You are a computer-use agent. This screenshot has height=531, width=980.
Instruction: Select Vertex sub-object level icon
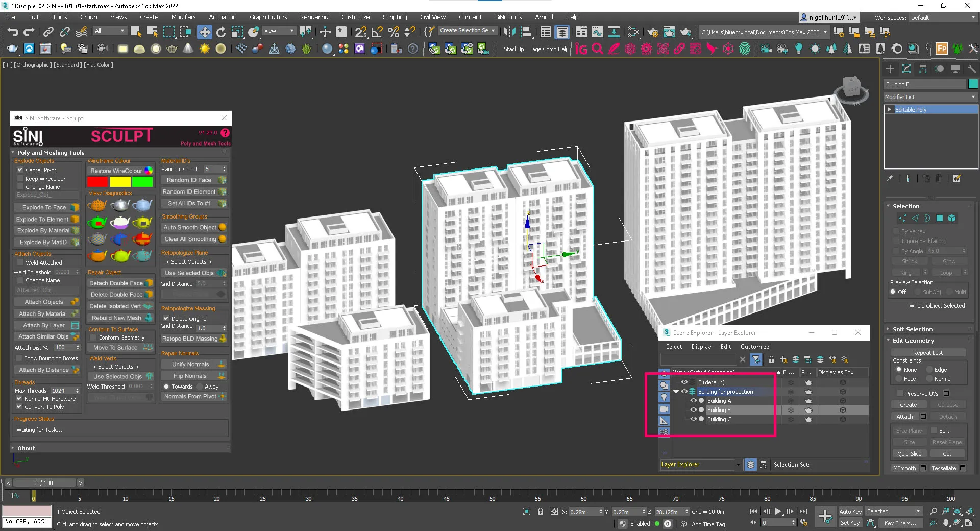(902, 218)
